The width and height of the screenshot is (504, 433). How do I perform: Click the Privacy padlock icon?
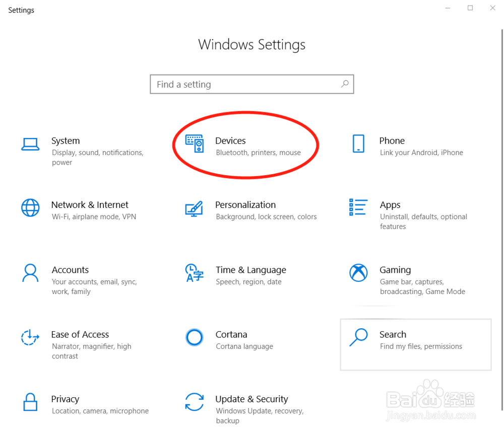(x=30, y=402)
